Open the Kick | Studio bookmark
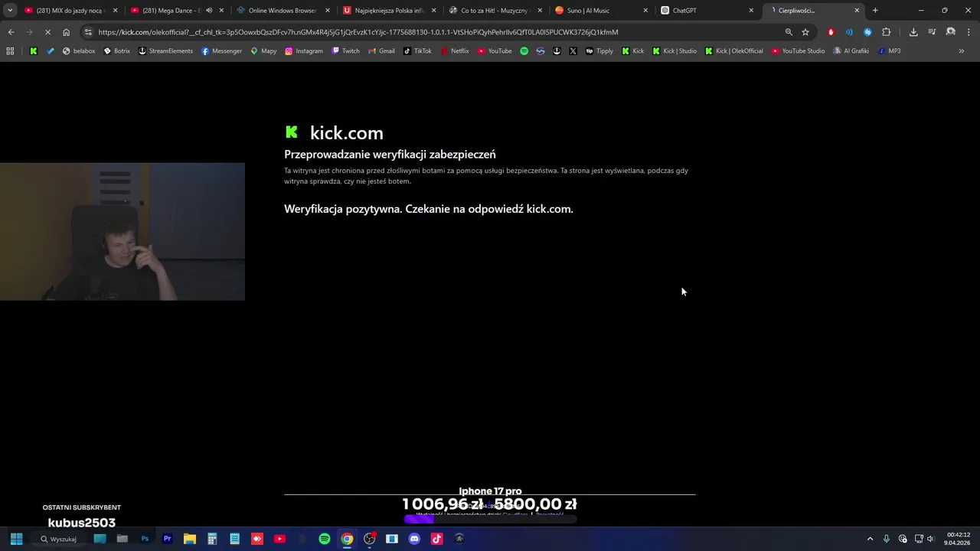The width and height of the screenshot is (980, 551). pos(675,51)
